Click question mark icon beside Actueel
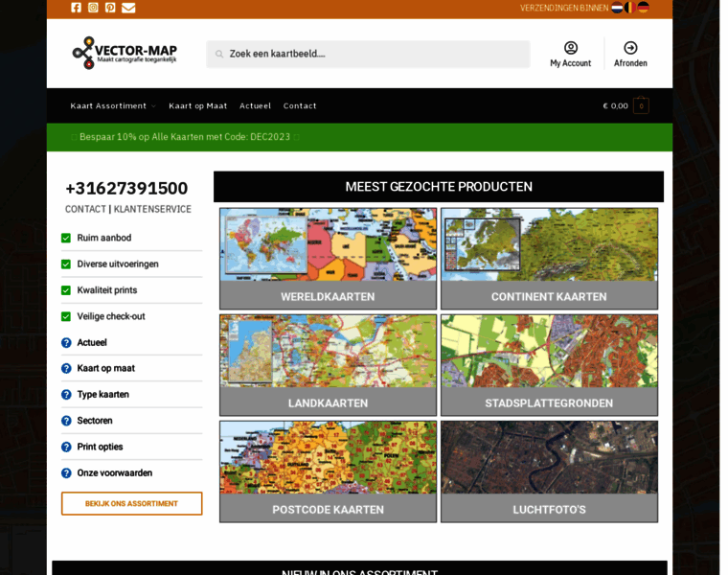The width and height of the screenshot is (728, 575). click(x=66, y=343)
